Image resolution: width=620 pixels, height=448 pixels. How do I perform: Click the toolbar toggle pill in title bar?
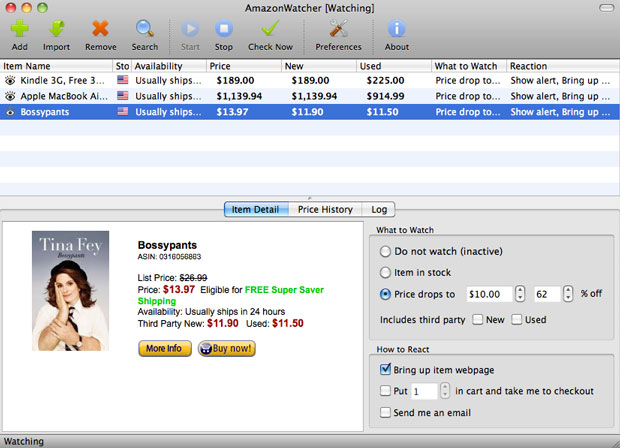(x=607, y=8)
